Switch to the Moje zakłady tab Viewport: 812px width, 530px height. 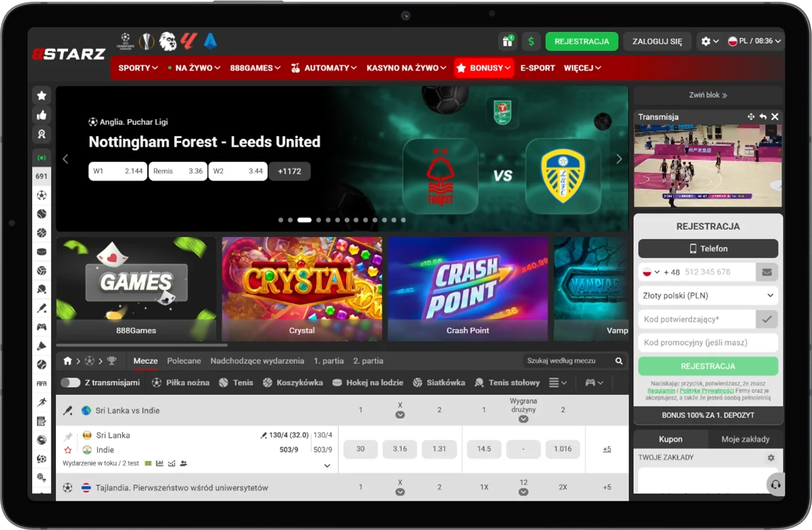pyautogui.click(x=745, y=439)
